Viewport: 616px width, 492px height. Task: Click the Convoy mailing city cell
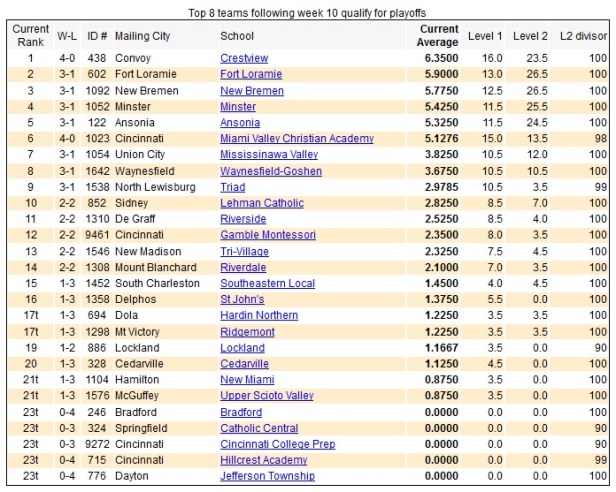click(133, 58)
